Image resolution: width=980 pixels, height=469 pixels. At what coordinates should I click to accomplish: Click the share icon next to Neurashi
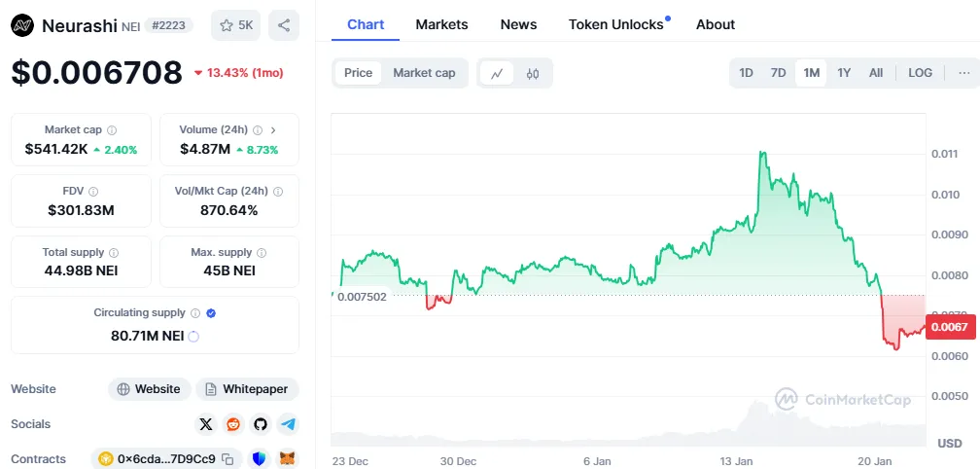coord(283,25)
